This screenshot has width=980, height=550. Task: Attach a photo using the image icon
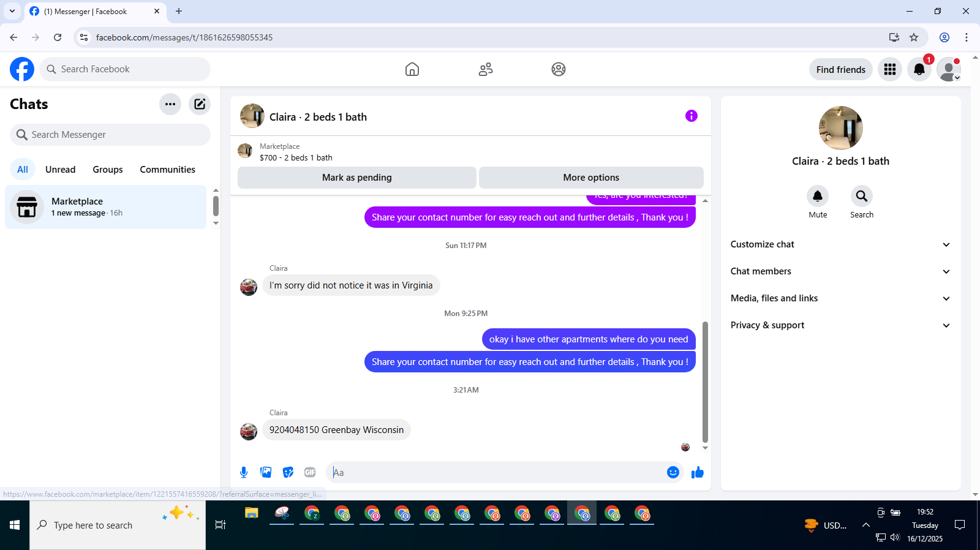click(x=266, y=472)
